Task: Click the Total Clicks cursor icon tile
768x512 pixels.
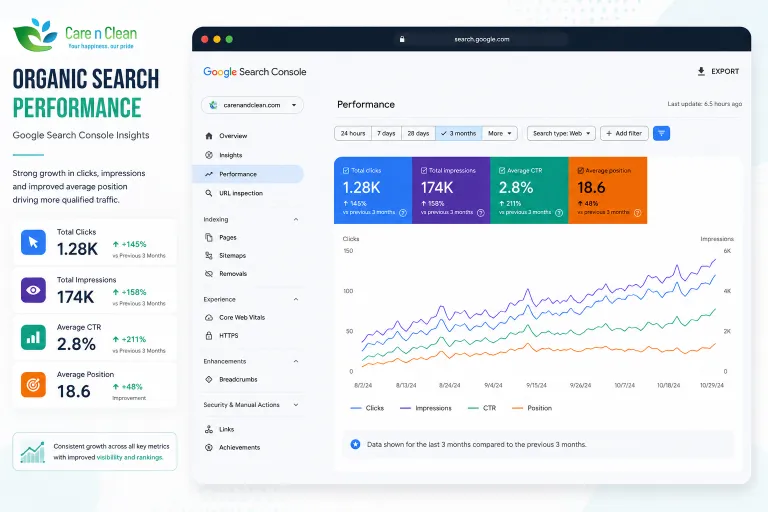Action: [33, 242]
